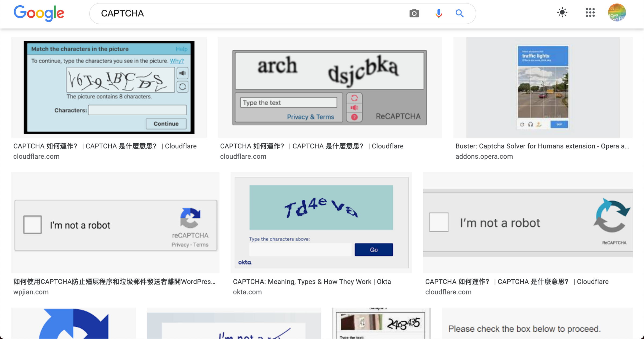This screenshot has width=644, height=339.
Task: Click the red refresh icon in the ReCAPTCHA thumbnail
Action: coord(354,98)
